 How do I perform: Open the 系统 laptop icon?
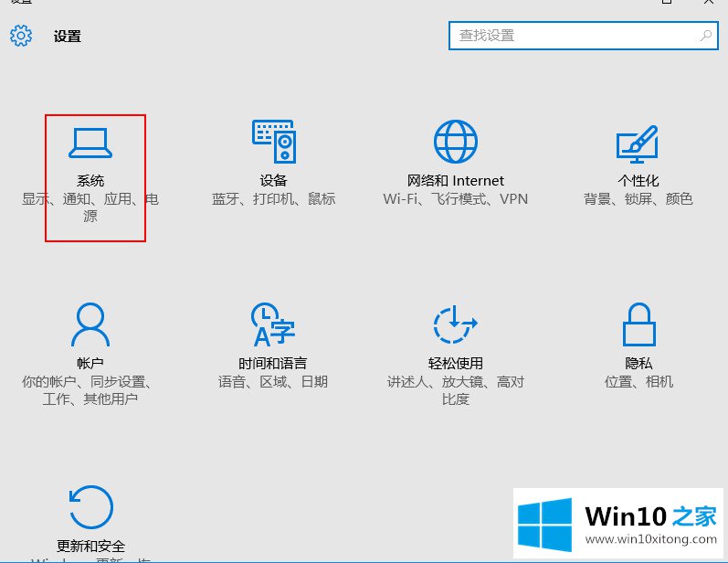coord(90,143)
